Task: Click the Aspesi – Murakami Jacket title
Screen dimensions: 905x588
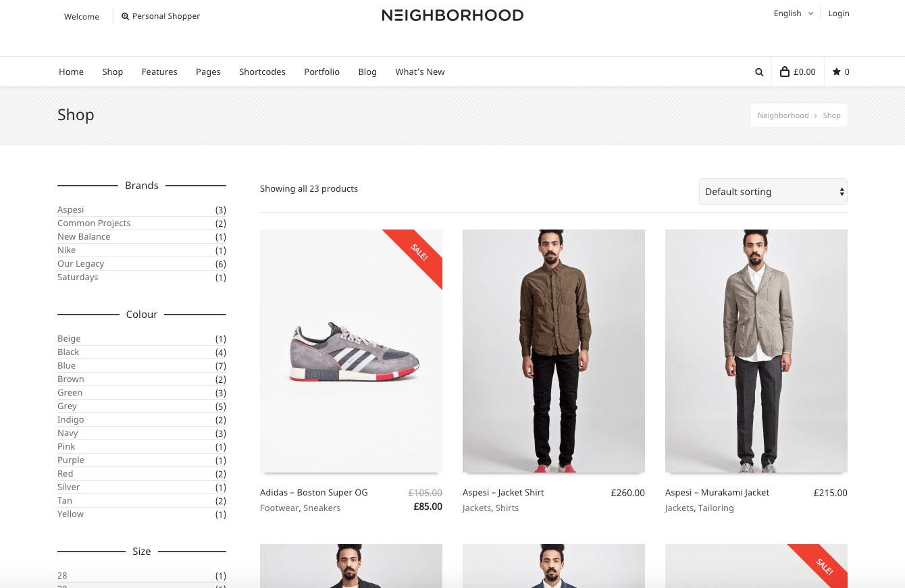Action: pyautogui.click(x=717, y=493)
